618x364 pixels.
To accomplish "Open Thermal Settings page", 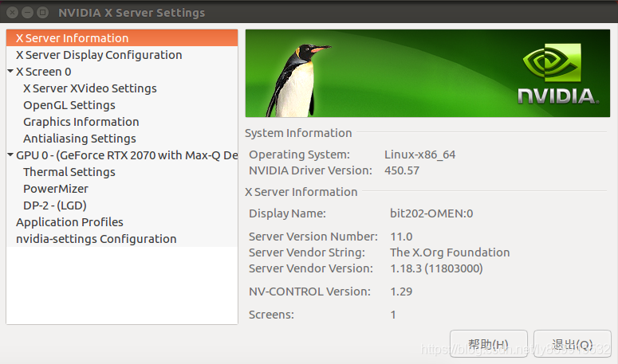I will click(69, 172).
